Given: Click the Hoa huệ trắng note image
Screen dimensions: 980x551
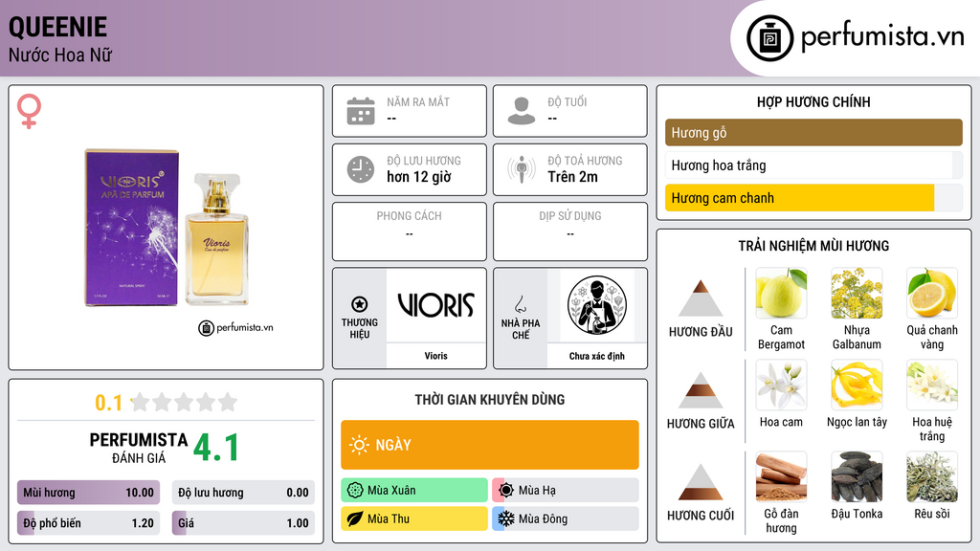Looking at the screenshot, I should pos(932,386).
